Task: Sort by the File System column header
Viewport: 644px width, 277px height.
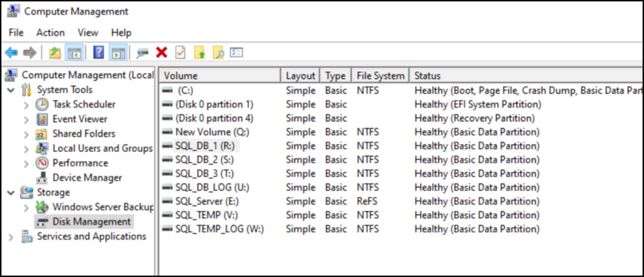Action: [x=381, y=76]
